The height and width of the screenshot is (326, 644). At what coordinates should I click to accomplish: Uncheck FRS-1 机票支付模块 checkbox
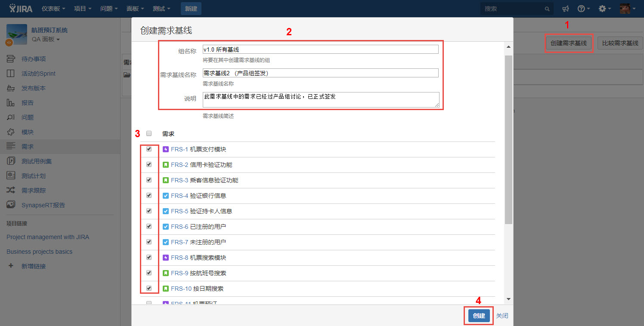[149, 149]
